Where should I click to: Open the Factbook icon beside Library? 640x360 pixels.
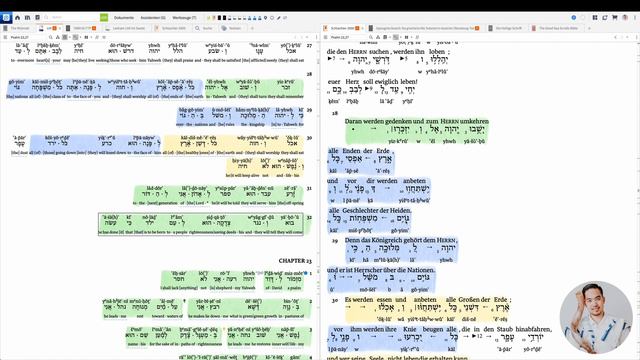(37, 18)
